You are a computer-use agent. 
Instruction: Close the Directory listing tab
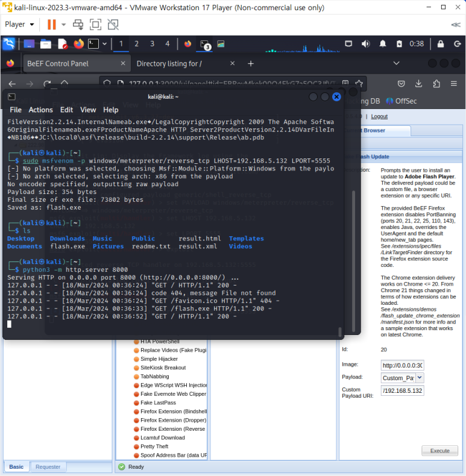click(x=232, y=63)
